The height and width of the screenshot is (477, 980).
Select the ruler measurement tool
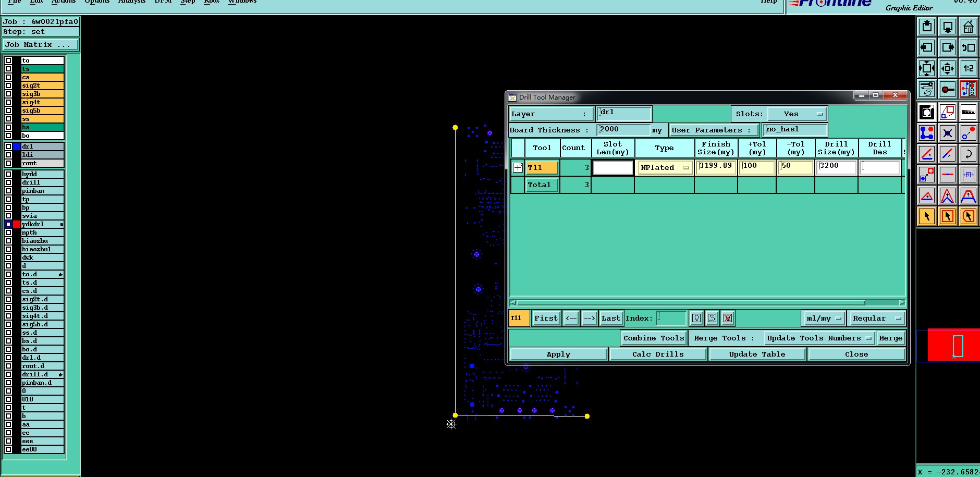coord(968,112)
